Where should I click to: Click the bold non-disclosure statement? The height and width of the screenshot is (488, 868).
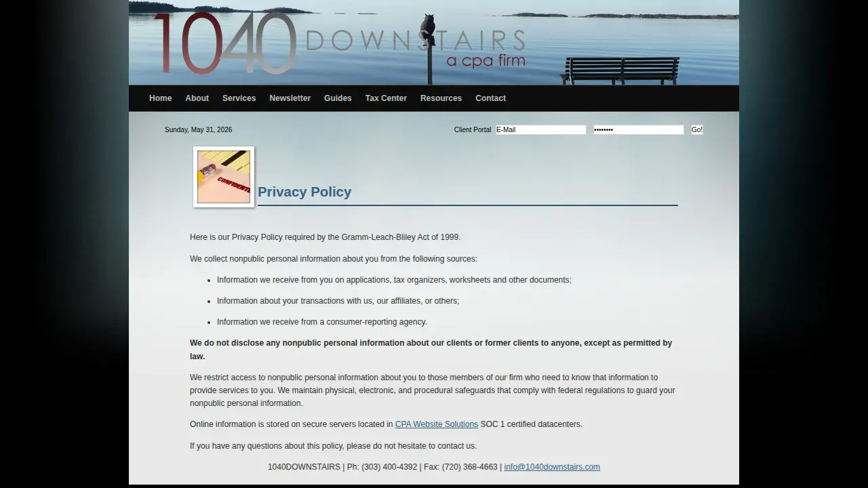click(431, 350)
